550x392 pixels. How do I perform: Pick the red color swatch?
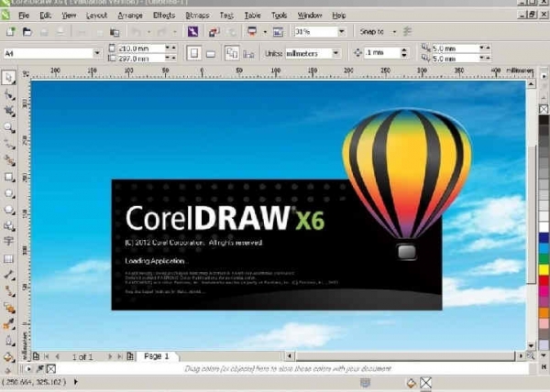click(544, 280)
